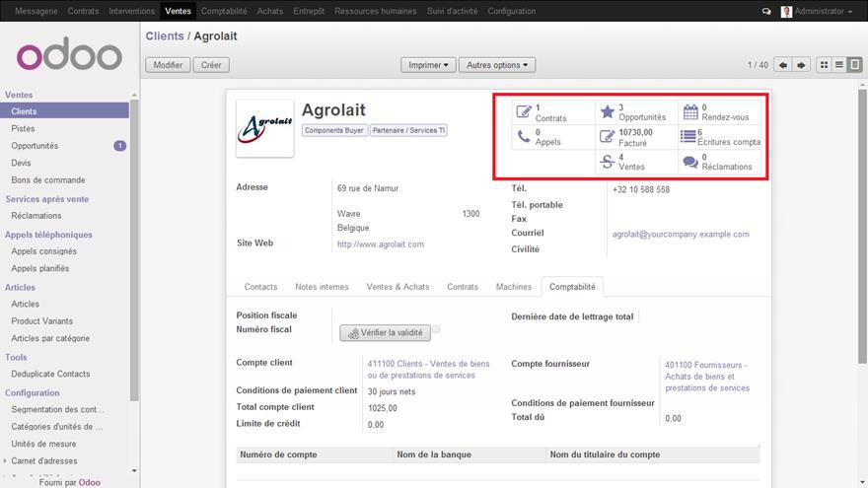Viewport: 868px width, 488px height.
Task: Click the Opportunités star icon
Action: point(608,111)
